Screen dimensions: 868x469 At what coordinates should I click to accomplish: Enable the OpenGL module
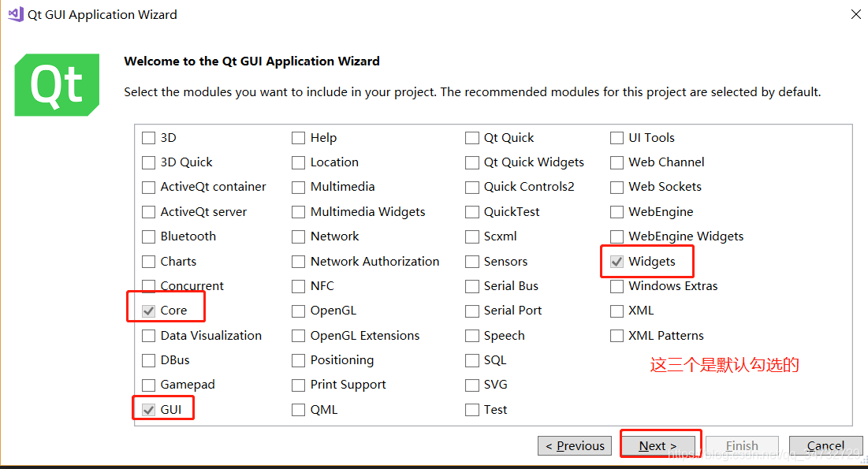[x=298, y=311]
